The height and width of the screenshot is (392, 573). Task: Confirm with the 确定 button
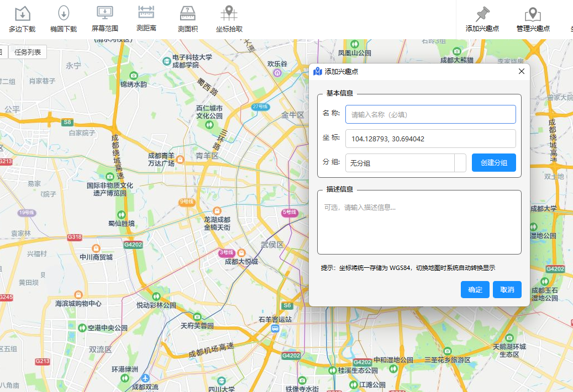[x=475, y=289]
